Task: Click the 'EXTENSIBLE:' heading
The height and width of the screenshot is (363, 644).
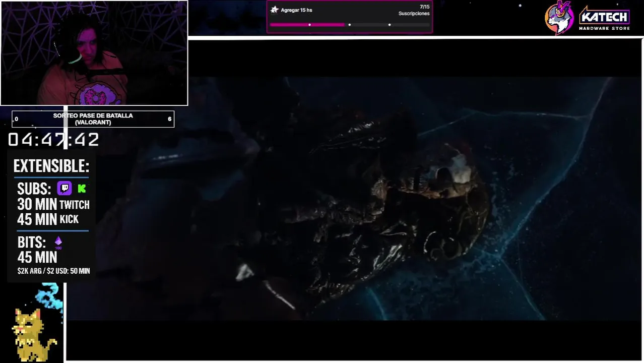Action: pyautogui.click(x=51, y=166)
